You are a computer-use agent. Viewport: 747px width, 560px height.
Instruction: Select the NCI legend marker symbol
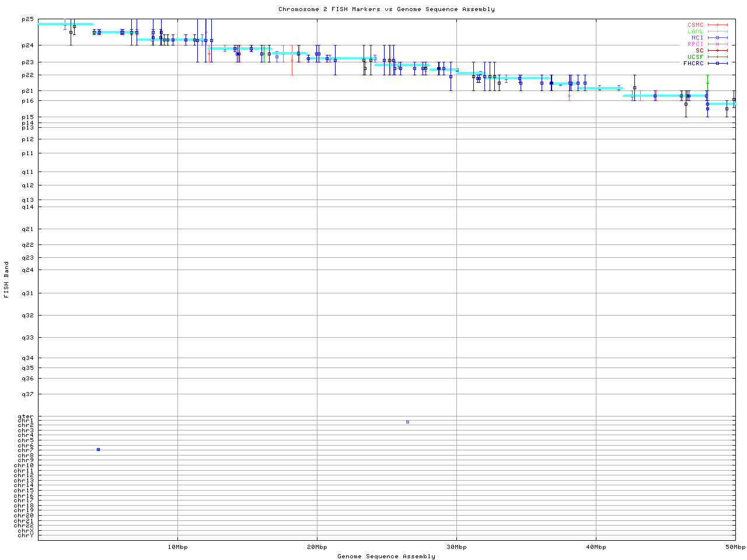(x=717, y=38)
